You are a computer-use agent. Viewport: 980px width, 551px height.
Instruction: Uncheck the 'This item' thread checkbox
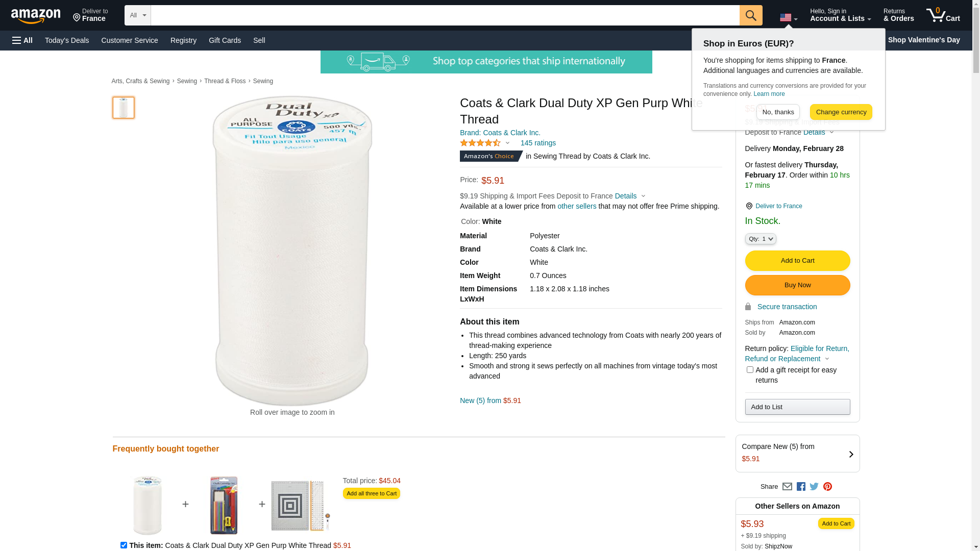click(124, 545)
